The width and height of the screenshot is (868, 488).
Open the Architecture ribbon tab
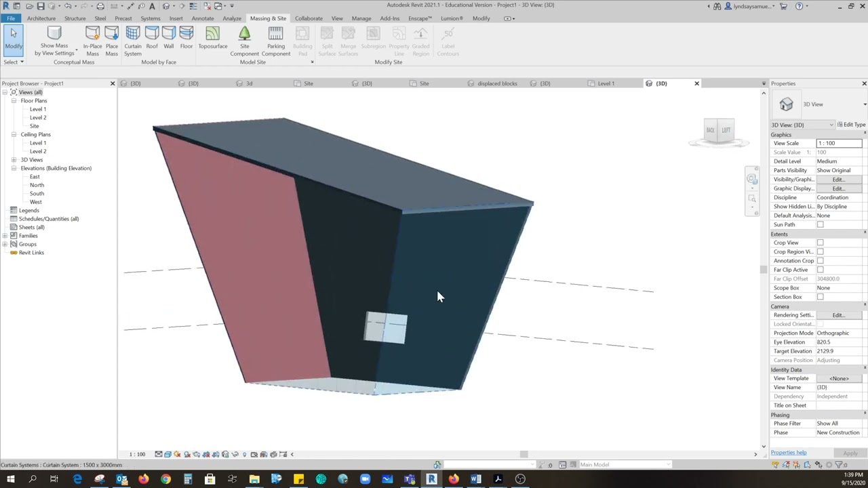41,18
